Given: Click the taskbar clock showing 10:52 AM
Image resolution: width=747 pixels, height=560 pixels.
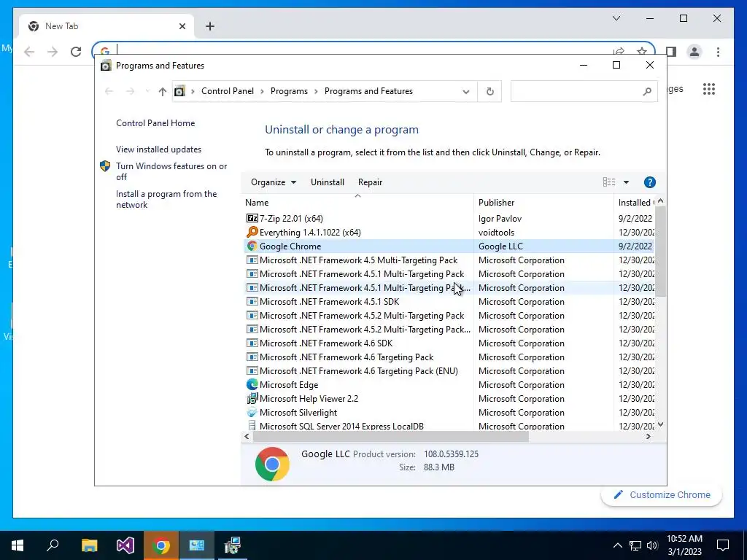Looking at the screenshot, I should click(684, 545).
